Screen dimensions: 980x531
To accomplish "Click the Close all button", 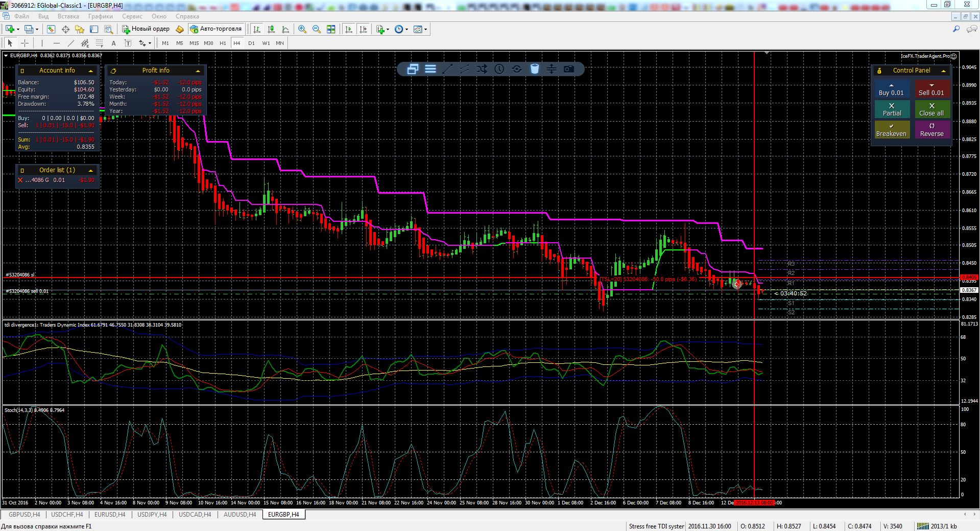I will pyautogui.click(x=931, y=109).
